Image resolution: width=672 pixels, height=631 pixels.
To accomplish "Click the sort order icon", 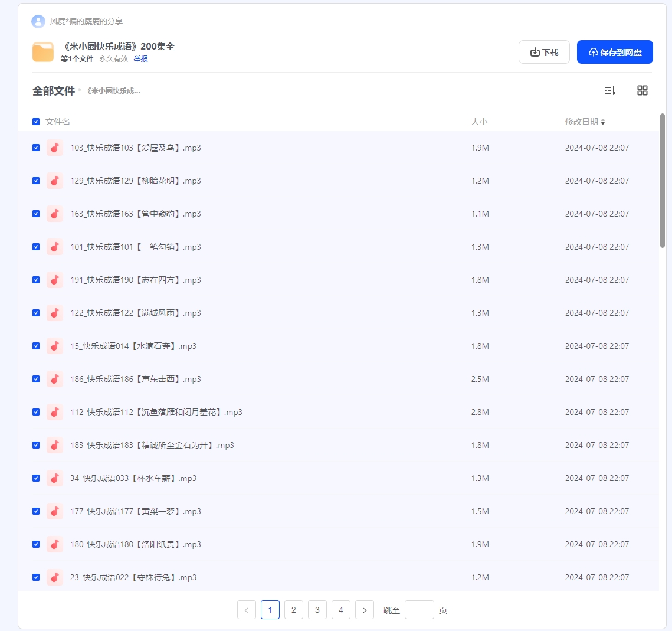I will tap(610, 90).
